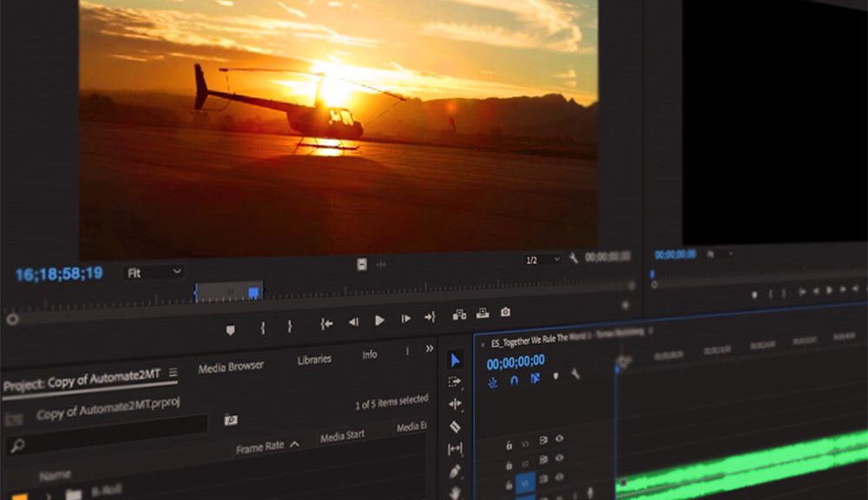The width and height of the screenshot is (868, 500).
Task: Toggle Snap magnet in the timeline
Action: tap(514, 379)
